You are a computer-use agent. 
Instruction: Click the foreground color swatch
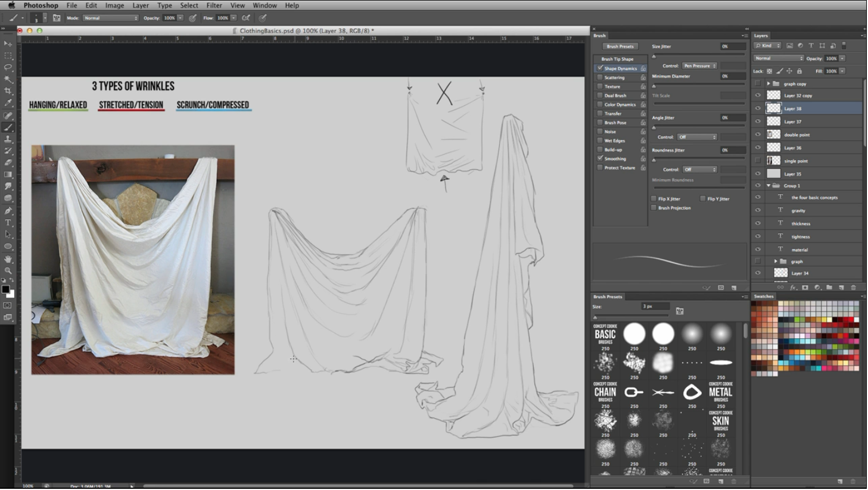(x=5, y=290)
